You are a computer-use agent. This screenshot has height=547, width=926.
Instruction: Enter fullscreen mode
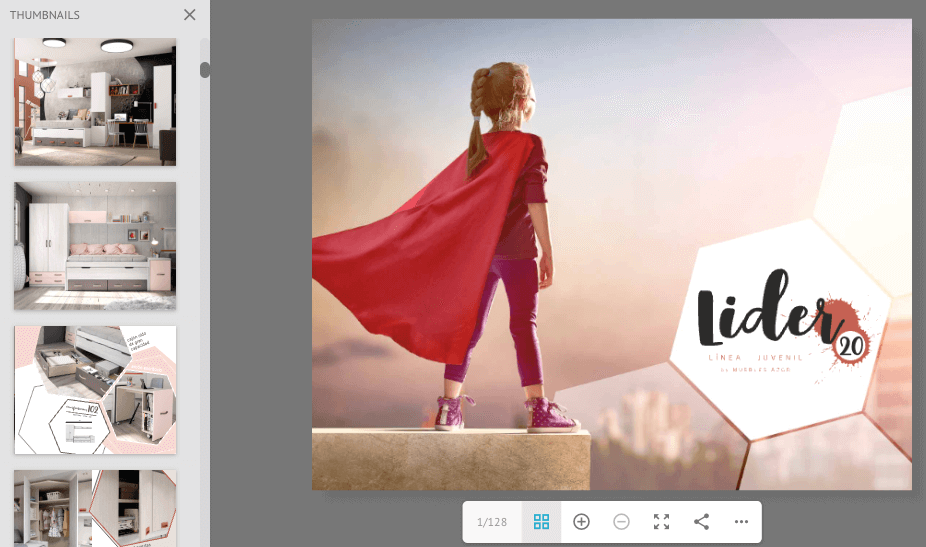tap(661, 522)
